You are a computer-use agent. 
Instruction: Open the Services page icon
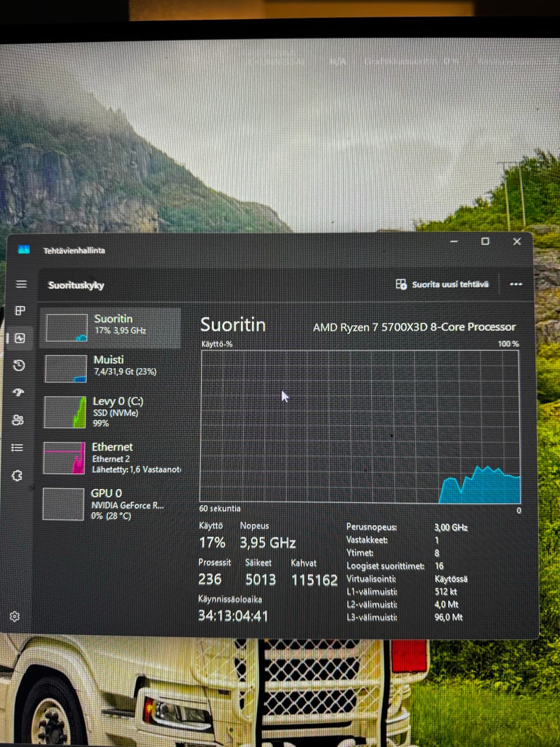pos(17,476)
